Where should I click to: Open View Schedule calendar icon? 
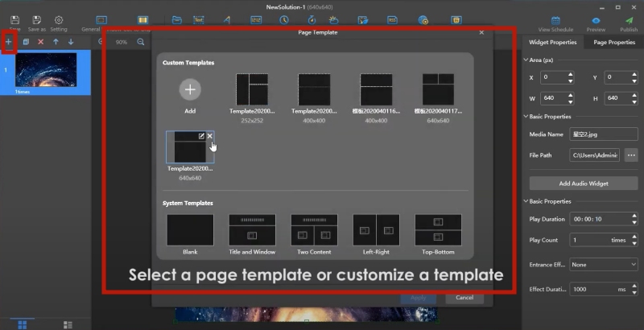pyautogui.click(x=555, y=20)
